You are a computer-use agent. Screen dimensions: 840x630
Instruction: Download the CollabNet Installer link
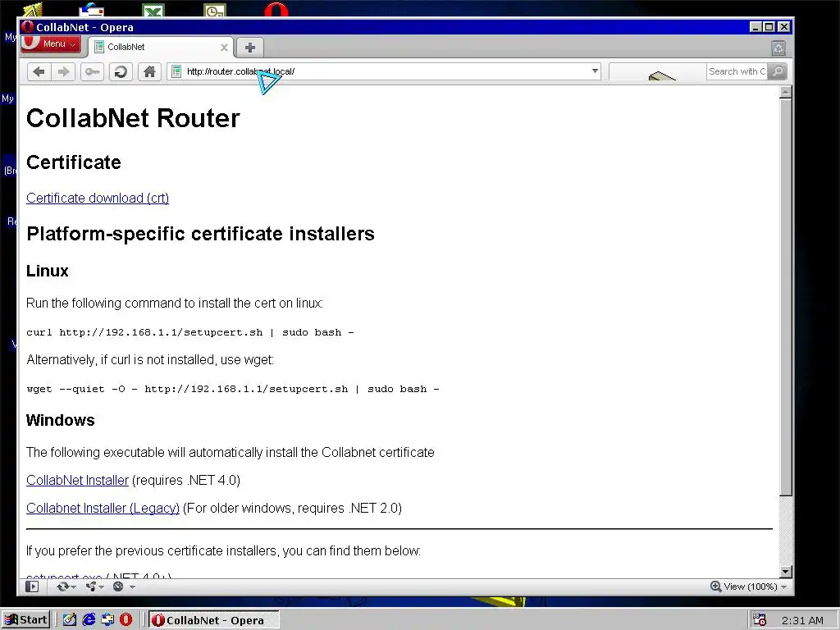pyautogui.click(x=78, y=480)
